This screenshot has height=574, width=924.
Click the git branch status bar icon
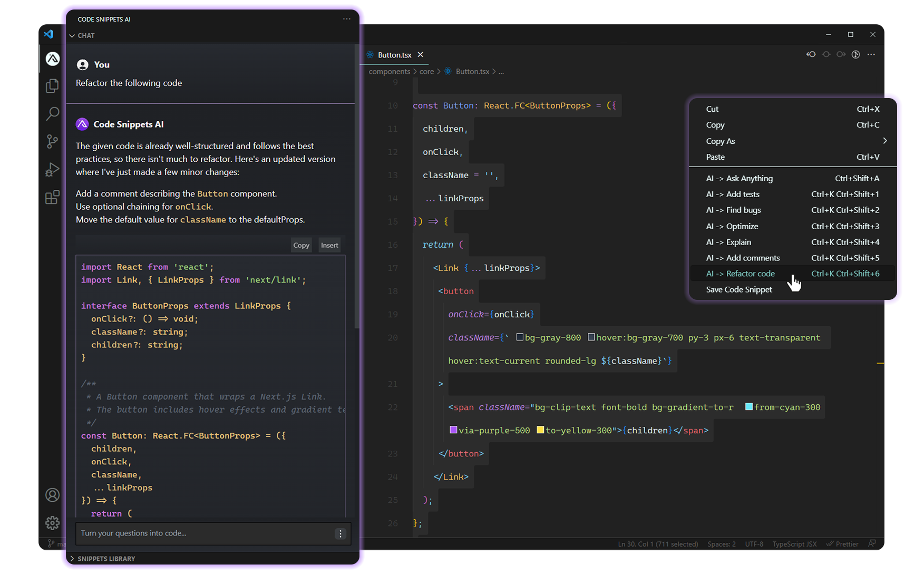pyautogui.click(x=51, y=543)
